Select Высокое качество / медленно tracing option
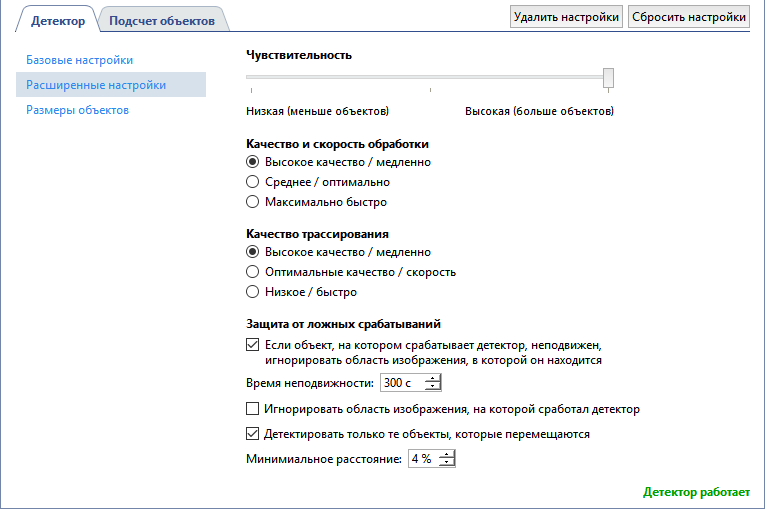This screenshot has width=765, height=509. 252,252
